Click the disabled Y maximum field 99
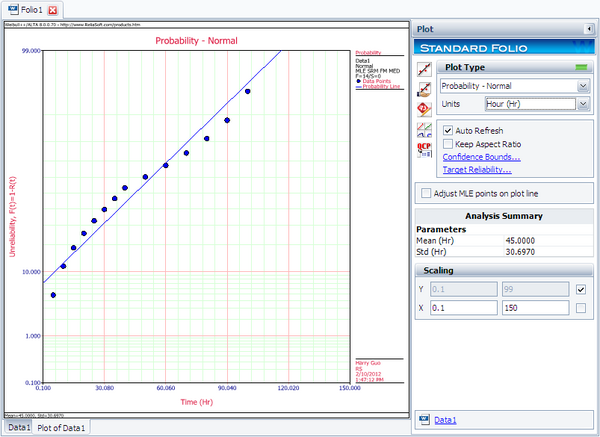600x437 pixels. [x=535, y=289]
